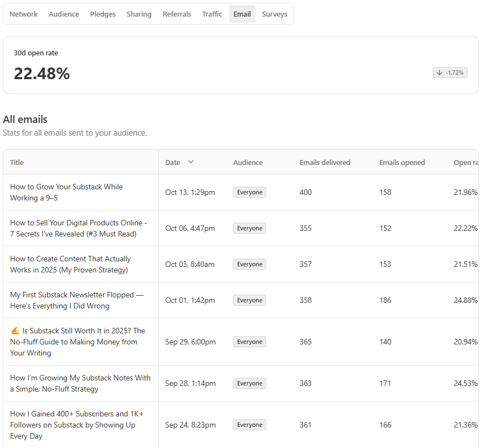
Task: Click emails delivered value 400
Action: point(305,192)
